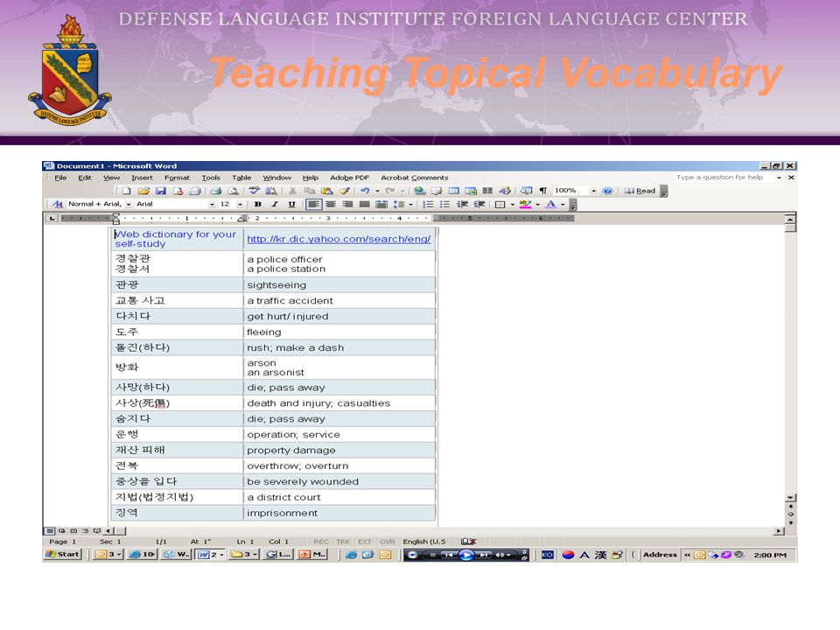The height and width of the screenshot is (630, 840).
Task: Toggle Italic formatting
Action: pyautogui.click(x=275, y=204)
